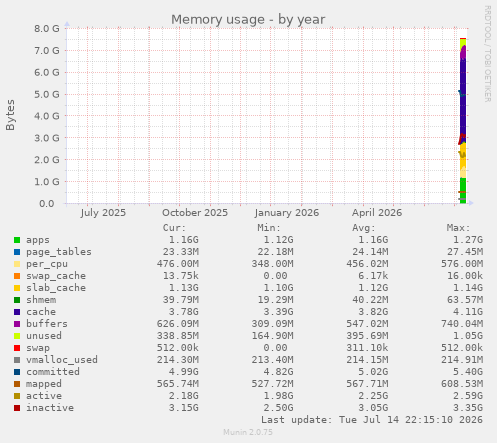
Task: Click the inactive dark red legend swatch
Action: pyautogui.click(x=17, y=408)
